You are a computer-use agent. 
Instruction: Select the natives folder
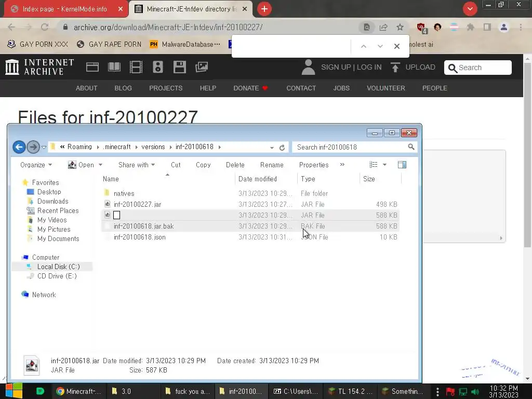[x=250, y=193]
